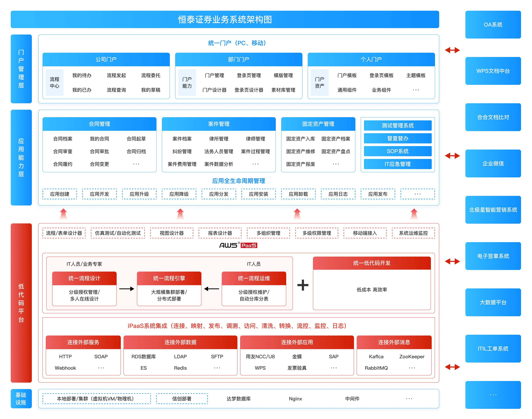Screen dimensions: 532x419
Task: Click 固定资产报废 text
Action: [301, 164]
